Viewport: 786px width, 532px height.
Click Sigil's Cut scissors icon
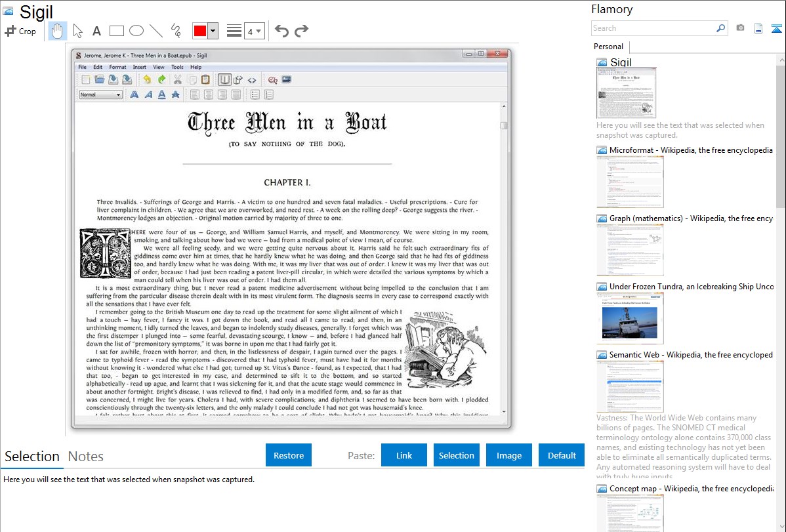tap(177, 80)
